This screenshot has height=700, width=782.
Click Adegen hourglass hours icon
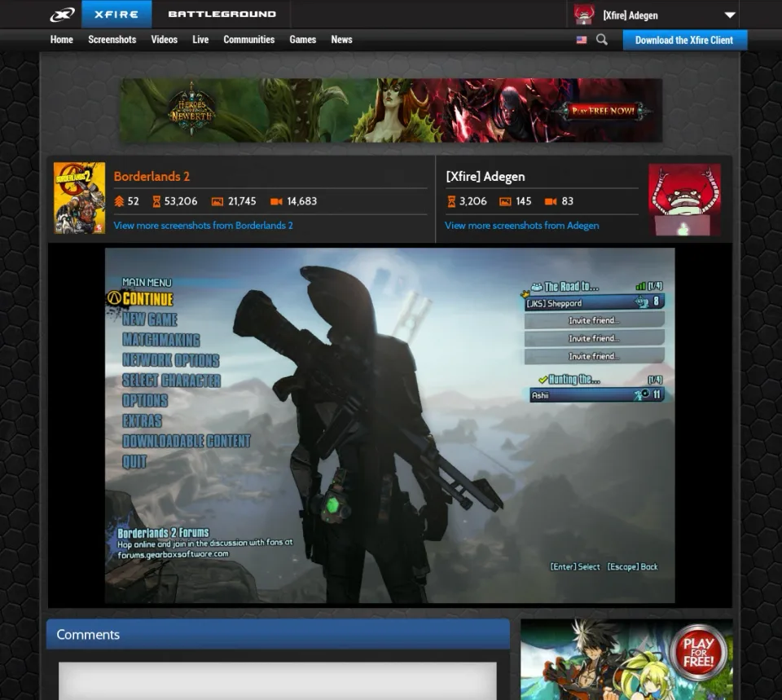click(451, 201)
